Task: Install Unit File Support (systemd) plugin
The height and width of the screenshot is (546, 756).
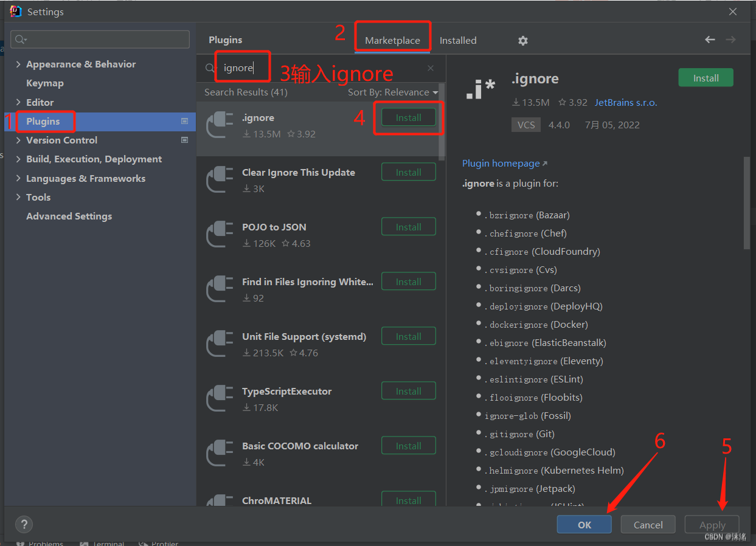Action: coord(409,336)
